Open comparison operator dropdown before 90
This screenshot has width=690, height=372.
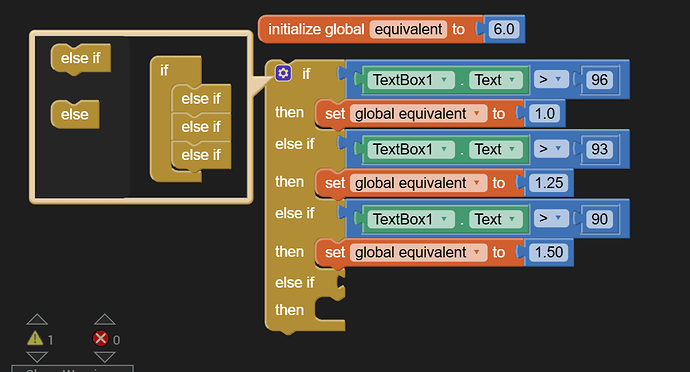coord(551,219)
